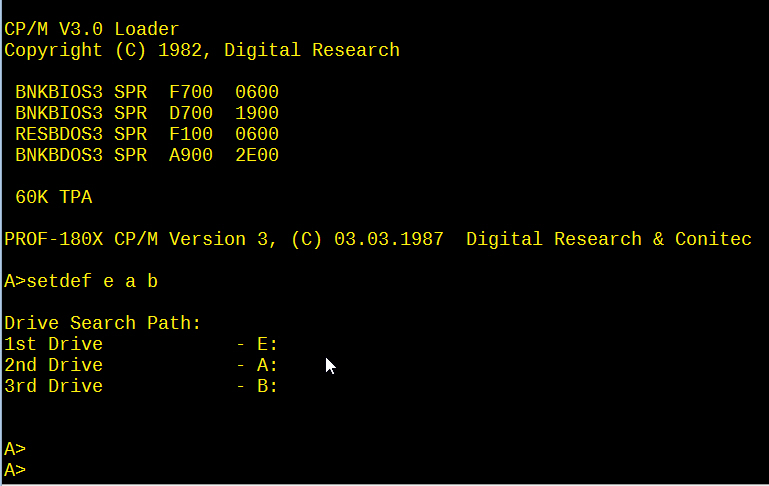Click the "CP/M V3.0 Loader" title line

[x=92, y=30]
